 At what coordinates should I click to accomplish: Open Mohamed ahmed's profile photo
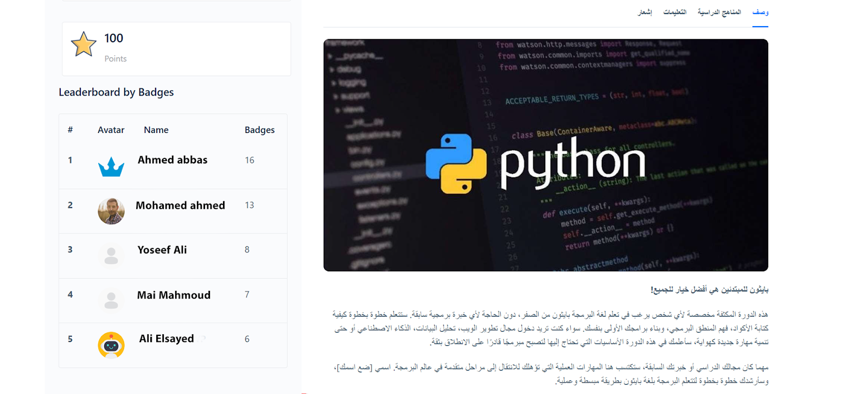(x=111, y=211)
